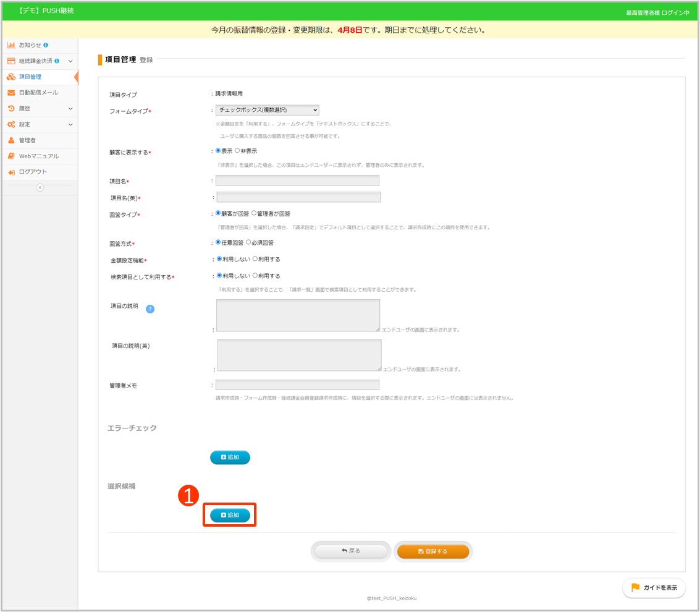
Task: Click ログアウト in the sidebar menu
Action: (x=32, y=172)
